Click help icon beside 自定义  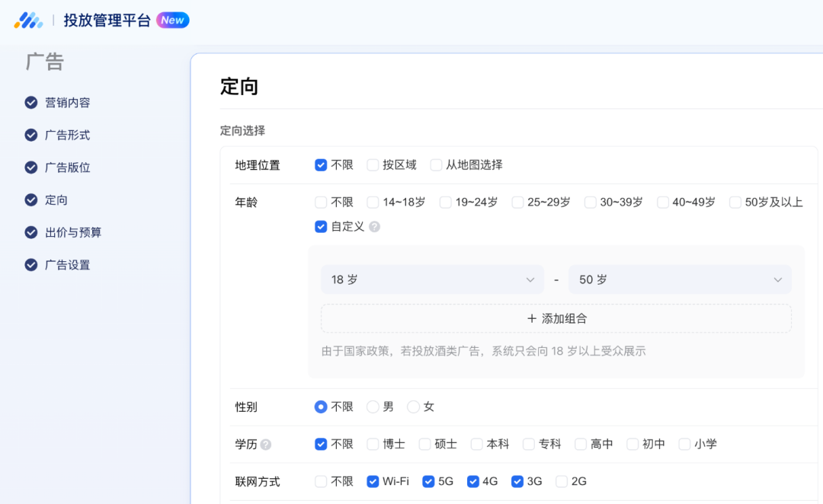click(x=374, y=227)
